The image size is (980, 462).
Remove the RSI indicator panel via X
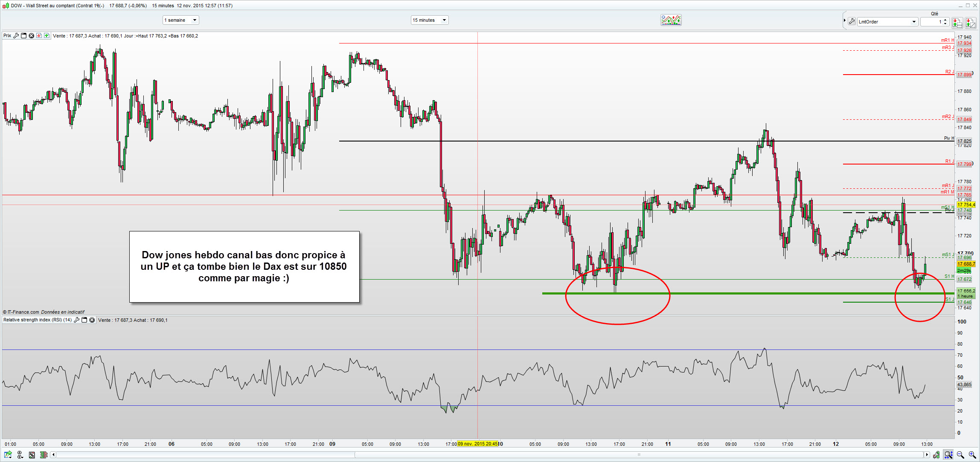pos(92,320)
